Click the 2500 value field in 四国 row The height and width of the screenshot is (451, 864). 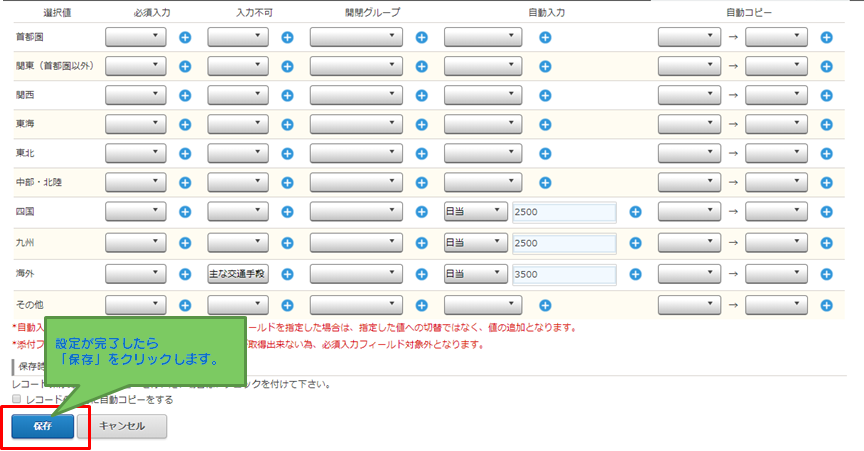point(564,212)
